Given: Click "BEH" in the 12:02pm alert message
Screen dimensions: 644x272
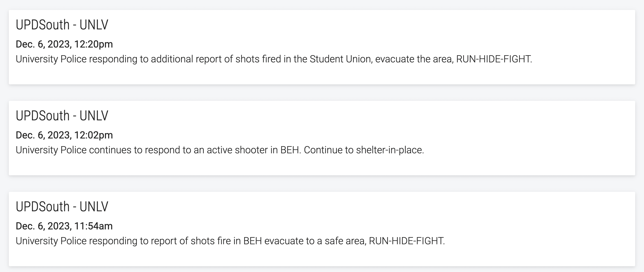Looking at the screenshot, I should (x=289, y=150).
